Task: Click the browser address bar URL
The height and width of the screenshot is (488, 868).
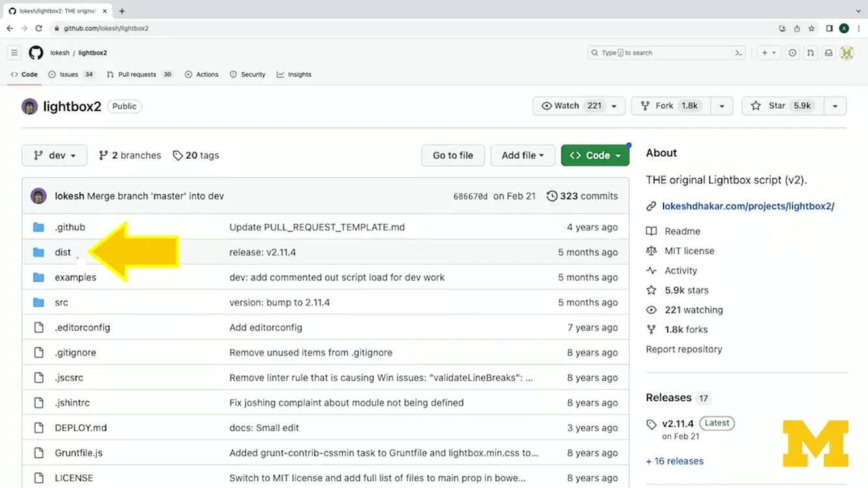Action: [106, 29]
